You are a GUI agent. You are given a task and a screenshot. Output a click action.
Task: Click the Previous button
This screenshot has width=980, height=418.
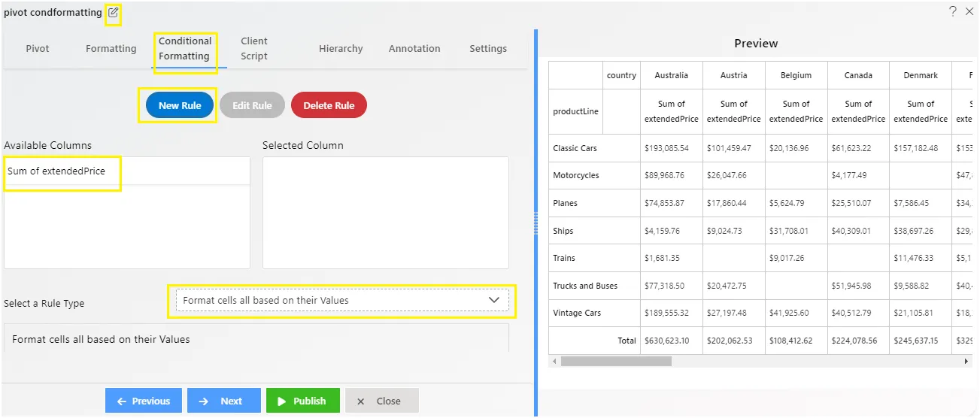pyautogui.click(x=143, y=401)
